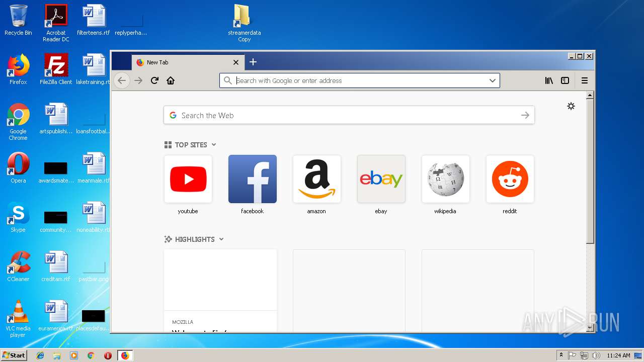Open new tab preferences gear
Screen dimensions: 644x362
[x=571, y=106]
